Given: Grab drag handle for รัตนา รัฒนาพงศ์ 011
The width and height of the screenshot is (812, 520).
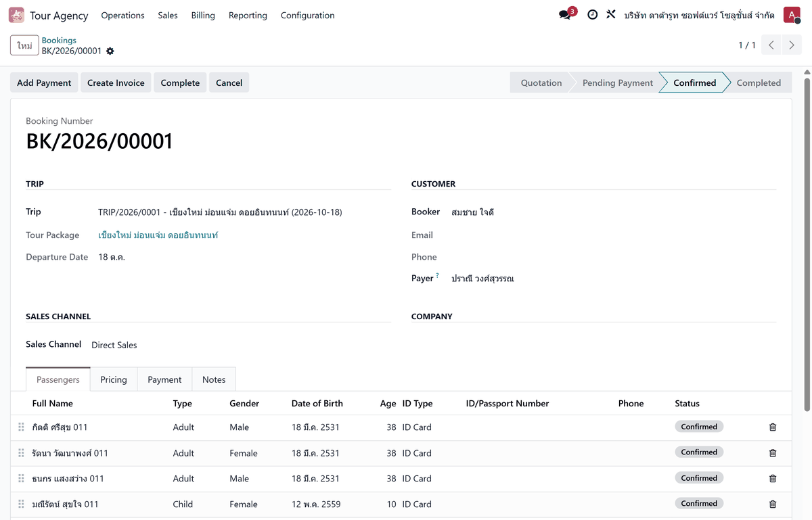Looking at the screenshot, I should click(x=21, y=453).
